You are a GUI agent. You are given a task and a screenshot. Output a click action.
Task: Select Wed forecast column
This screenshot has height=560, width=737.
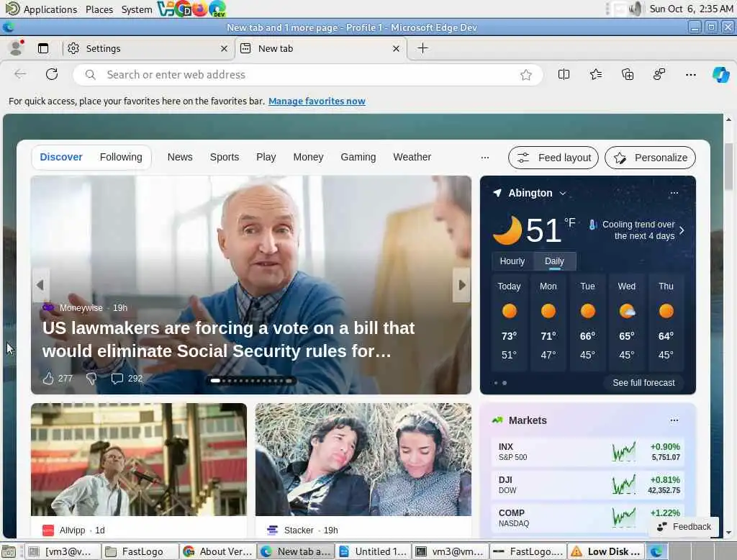pyautogui.click(x=627, y=322)
